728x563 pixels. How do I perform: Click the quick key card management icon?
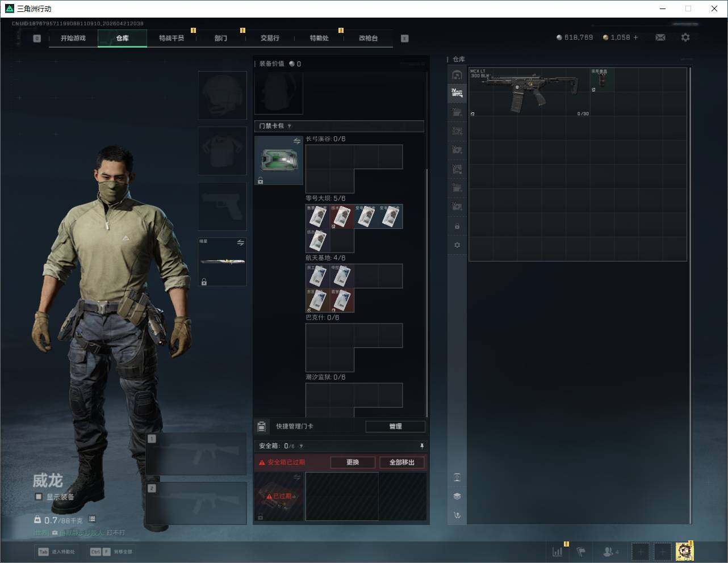point(261,426)
